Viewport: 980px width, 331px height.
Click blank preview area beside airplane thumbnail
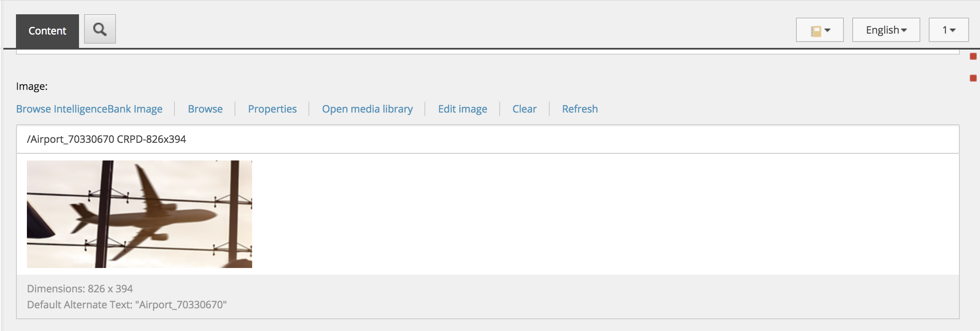pyautogui.click(x=588, y=214)
